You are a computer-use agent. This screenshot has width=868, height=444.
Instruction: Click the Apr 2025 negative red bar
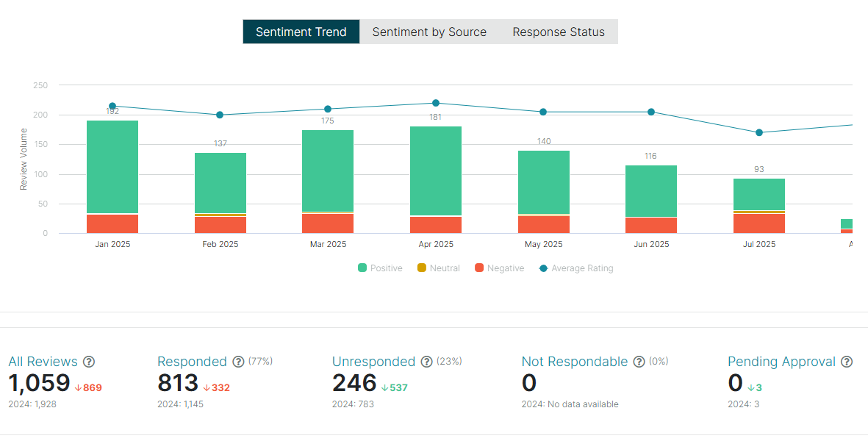(436, 226)
